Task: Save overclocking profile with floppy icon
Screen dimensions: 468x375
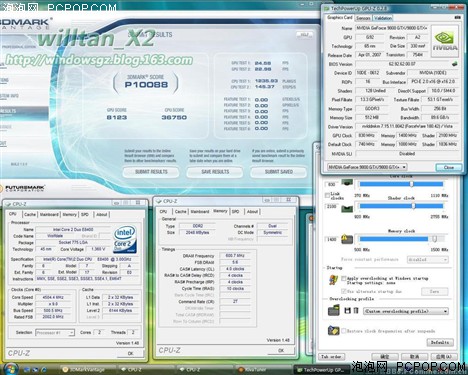Action: tap(347, 311)
